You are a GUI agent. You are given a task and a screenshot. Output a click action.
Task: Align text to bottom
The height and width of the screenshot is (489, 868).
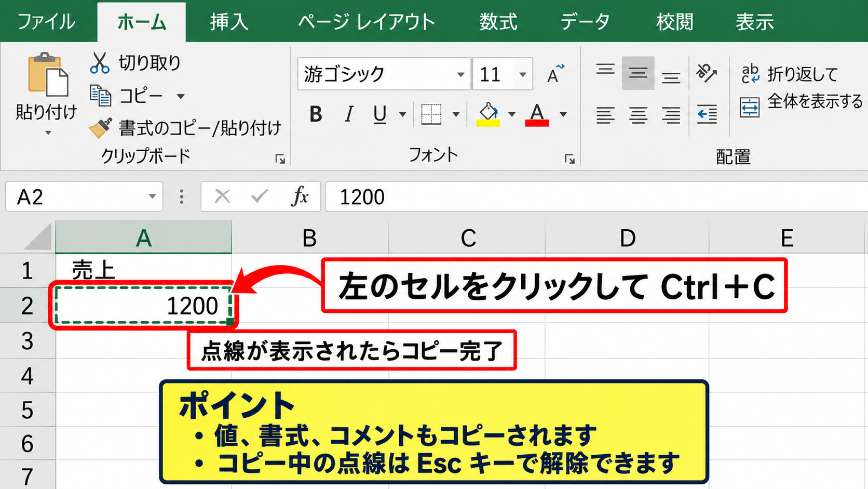coord(671,78)
